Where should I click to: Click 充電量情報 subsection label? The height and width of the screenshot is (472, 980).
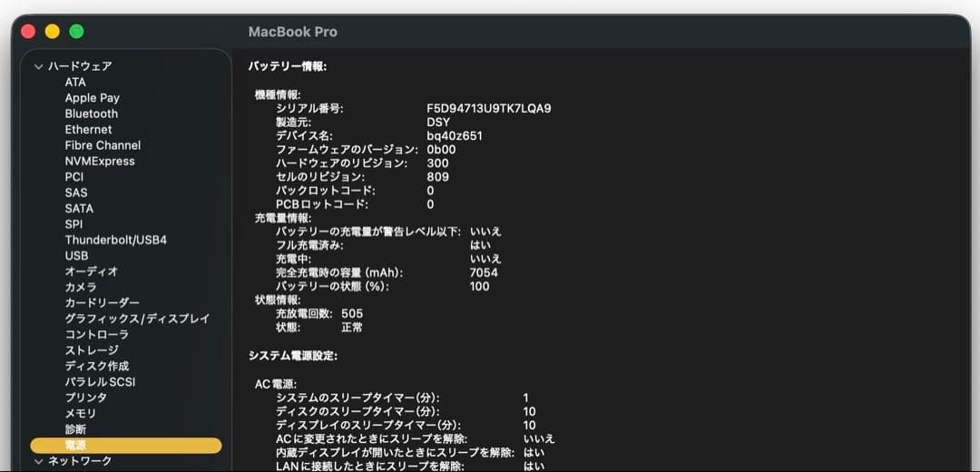282,218
